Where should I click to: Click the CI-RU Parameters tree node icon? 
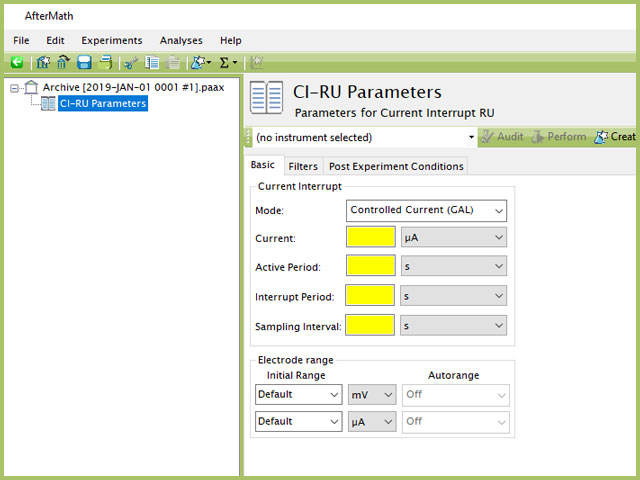click(48, 103)
